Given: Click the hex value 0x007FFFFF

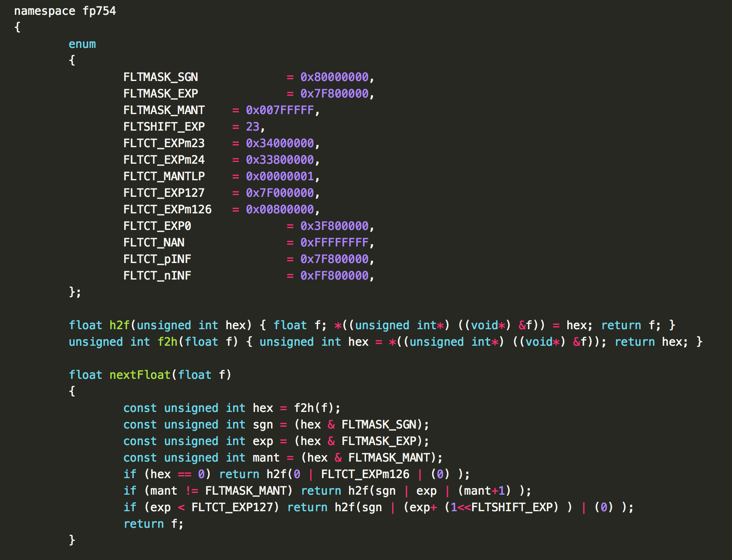Looking at the screenshot, I should click(280, 110).
